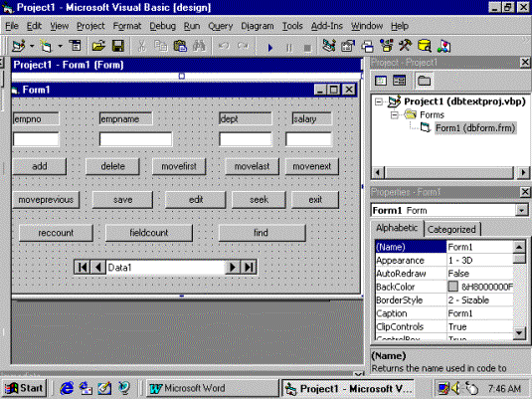Open the Project Explorer toolbar icon
532x399 pixels.
pos(329,46)
